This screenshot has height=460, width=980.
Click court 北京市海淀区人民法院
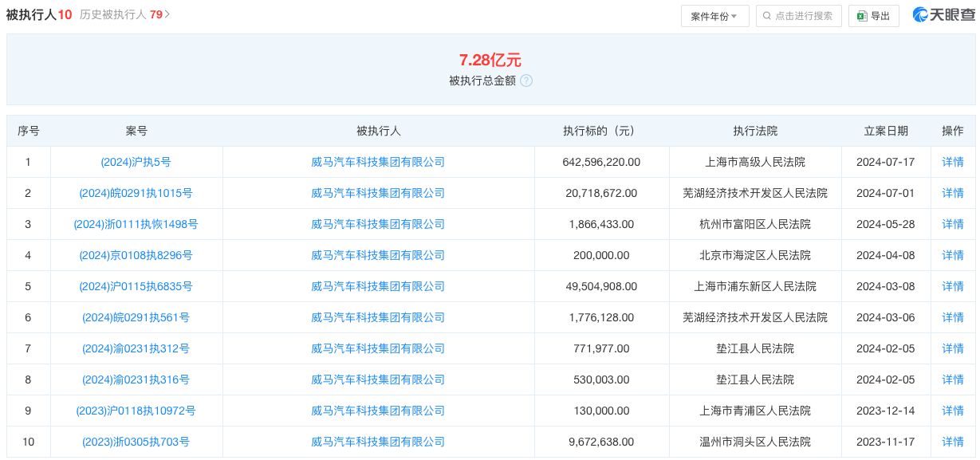(755, 255)
